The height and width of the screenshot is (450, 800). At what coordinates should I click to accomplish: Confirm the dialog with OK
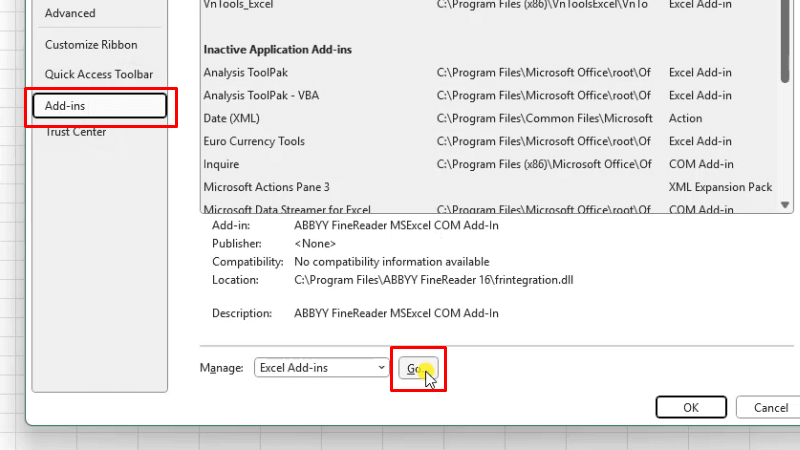691,407
